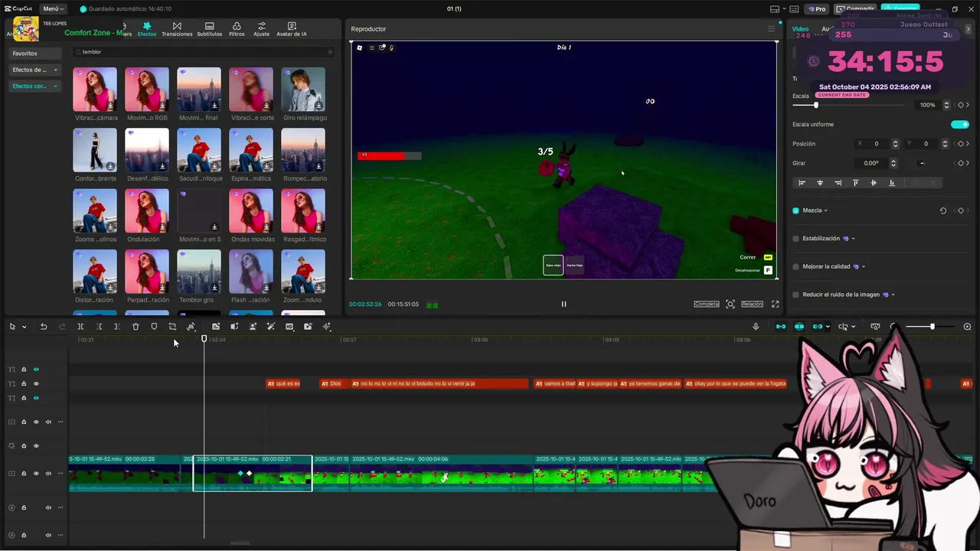Image resolution: width=980 pixels, height=551 pixels.
Task: Toggle visibility eye of top text track
Action: click(x=36, y=370)
